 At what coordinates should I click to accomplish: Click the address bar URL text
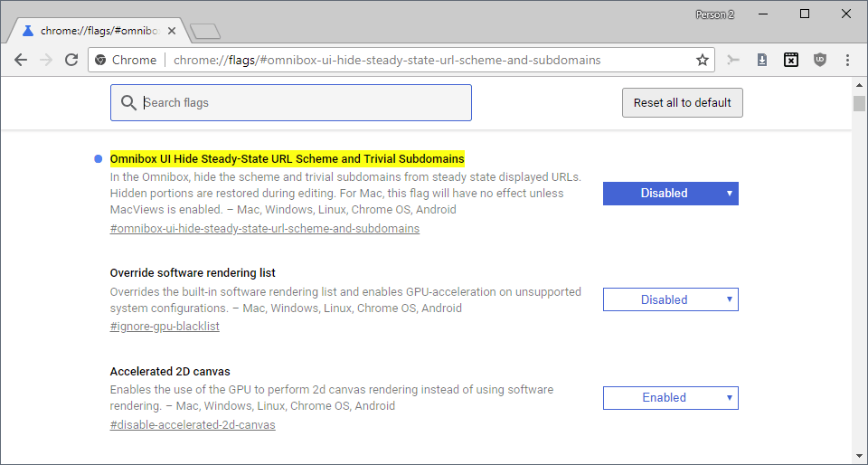coord(387,60)
